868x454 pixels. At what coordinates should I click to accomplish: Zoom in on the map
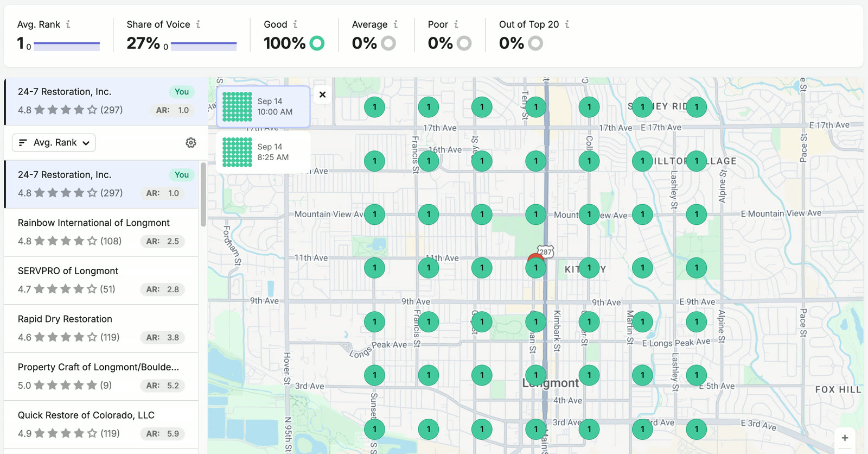click(845, 438)
